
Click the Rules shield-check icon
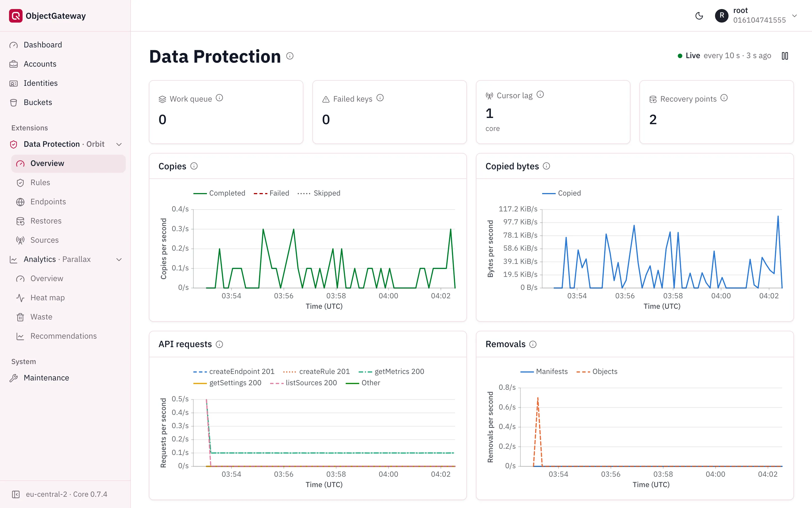point(20,183)
